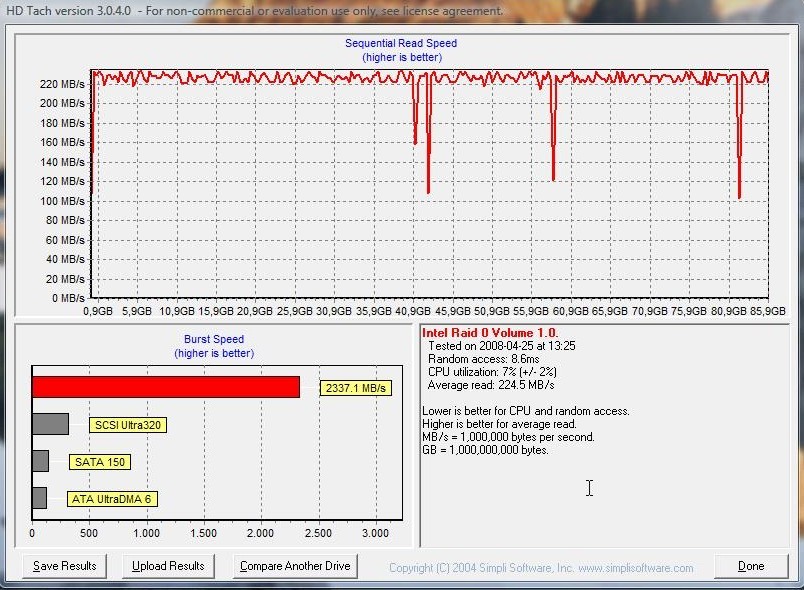Click the red burst speed bar
The width and height of the screenshot is (804, 590).
click(166, 387)
